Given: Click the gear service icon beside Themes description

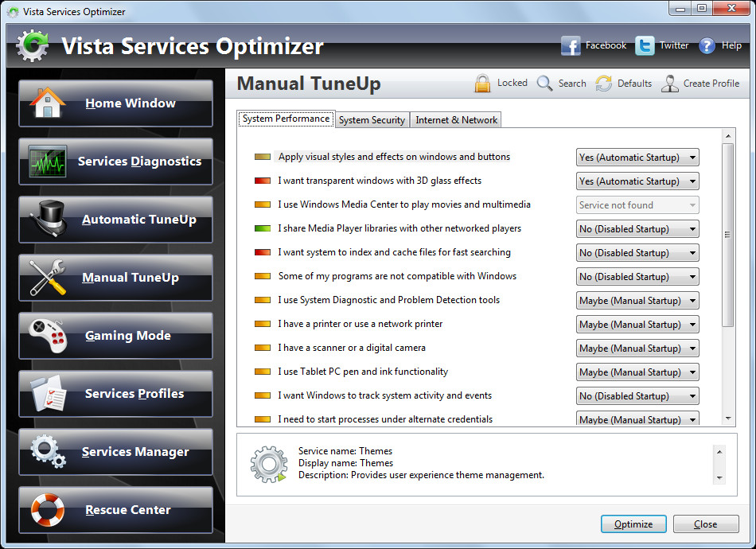Looking at the screenshot, I should [268, 465].
